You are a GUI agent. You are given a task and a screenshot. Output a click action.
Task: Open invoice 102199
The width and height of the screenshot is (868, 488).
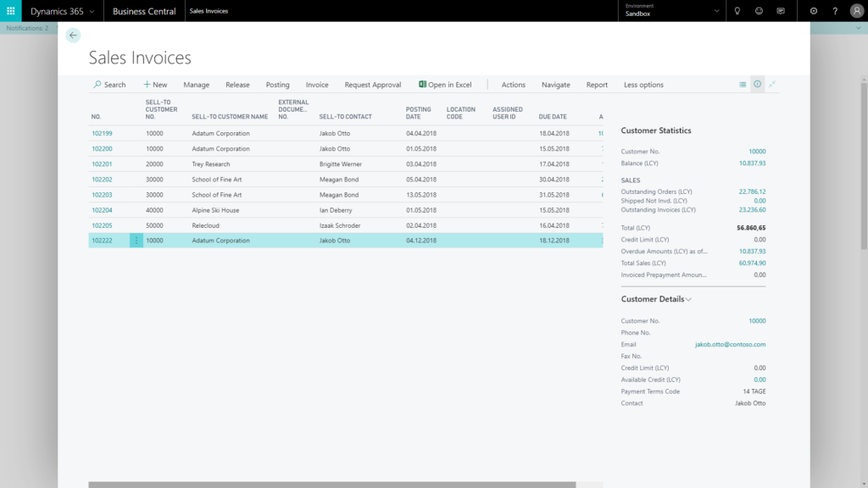point(102,133)
